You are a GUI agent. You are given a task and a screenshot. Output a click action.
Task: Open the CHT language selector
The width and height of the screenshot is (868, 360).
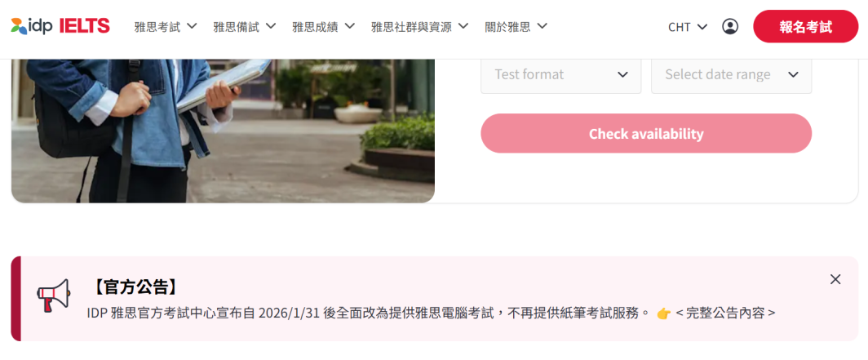(688, 27)
